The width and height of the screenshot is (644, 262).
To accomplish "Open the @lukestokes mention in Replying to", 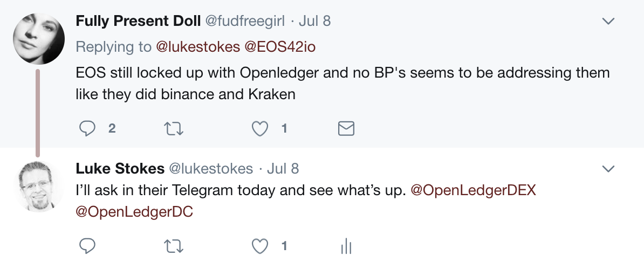I will tap(197, 47).
